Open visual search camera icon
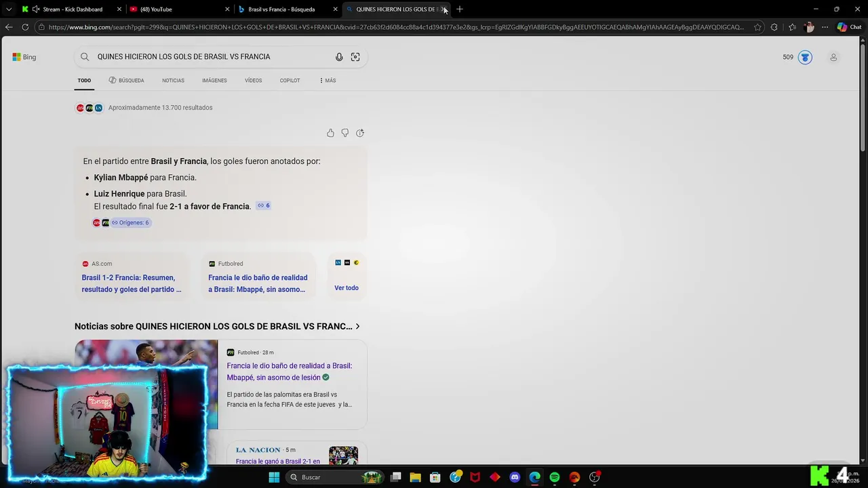The image size is (868, 488). pyautogui.click(x=355, y=57)
